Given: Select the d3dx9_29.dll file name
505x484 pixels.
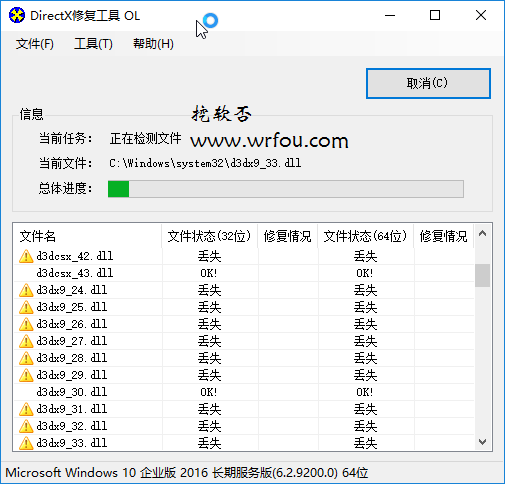Looking at the screenshot, I should [x=72, y=375].
